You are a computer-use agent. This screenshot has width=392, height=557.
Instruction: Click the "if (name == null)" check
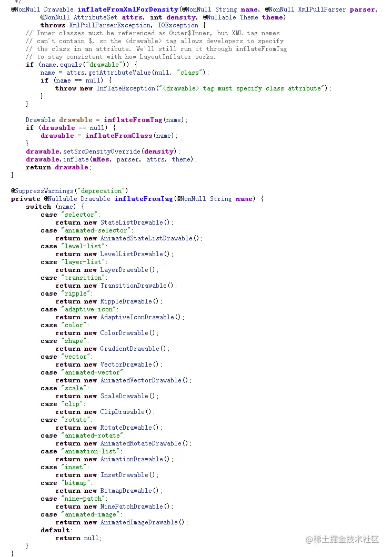72,80
